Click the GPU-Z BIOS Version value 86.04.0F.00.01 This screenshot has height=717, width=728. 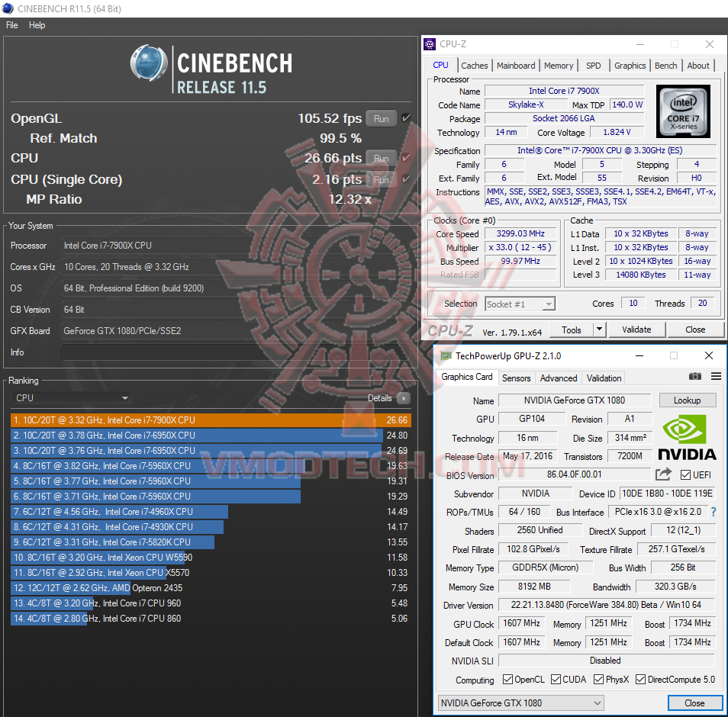coord(575,474)
